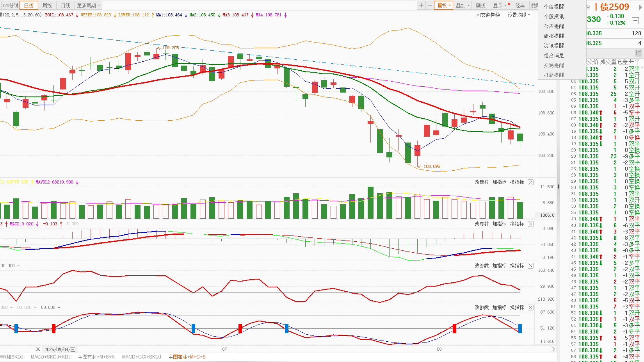Click the 画线 drawing tool button

[481, 5]
